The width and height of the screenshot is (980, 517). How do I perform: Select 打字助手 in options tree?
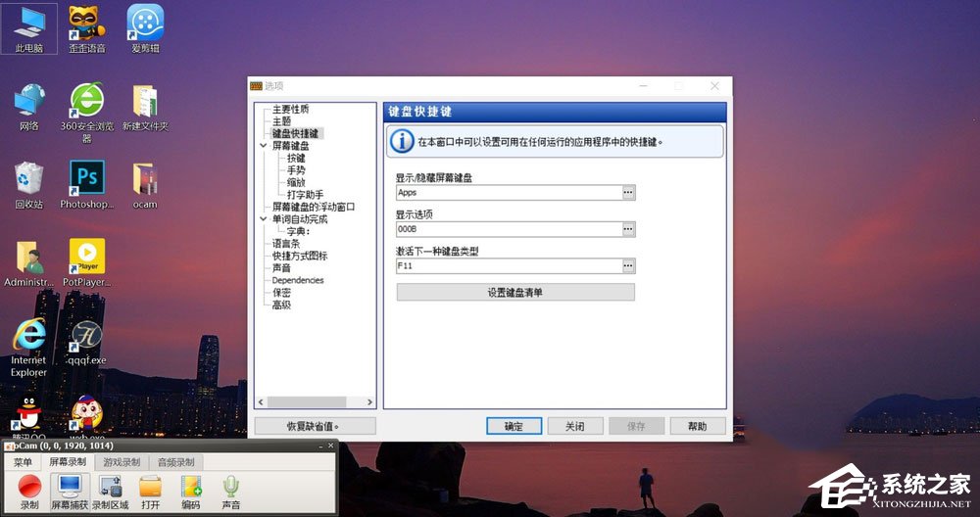tap(305, 195)
